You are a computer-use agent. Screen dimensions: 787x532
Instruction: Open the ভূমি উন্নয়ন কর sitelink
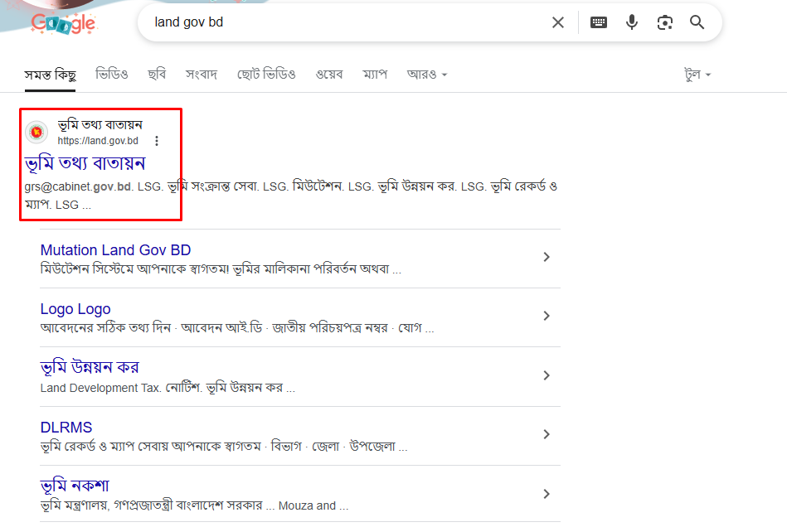click(90, 368)
